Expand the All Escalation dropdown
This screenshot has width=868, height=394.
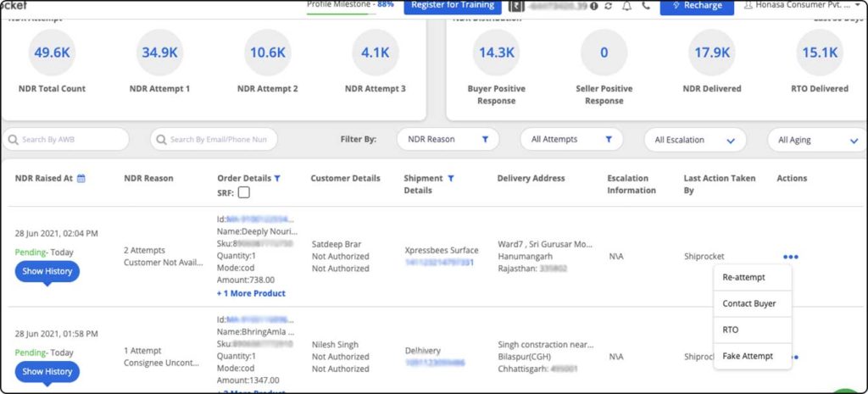coord(695,140)
